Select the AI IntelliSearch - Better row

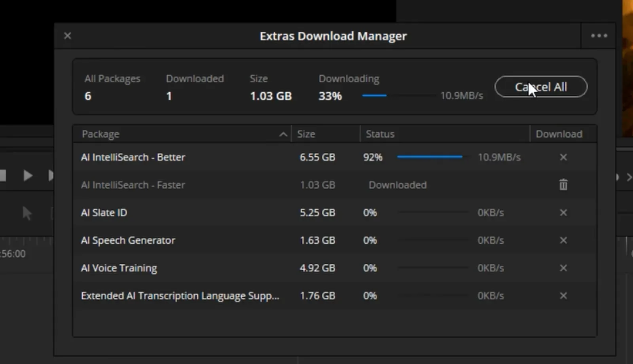pyautogui.click(x=335, y=157)
